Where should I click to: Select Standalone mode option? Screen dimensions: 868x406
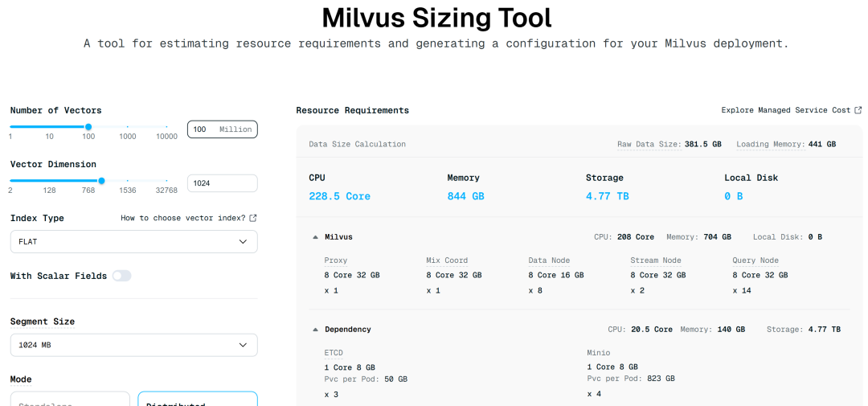coord(70,399)
